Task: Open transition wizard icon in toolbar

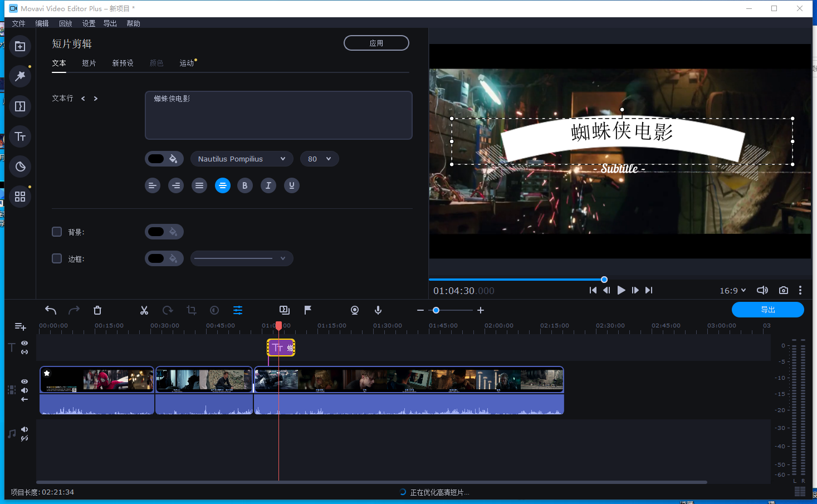Action: (x=285, y=310)
